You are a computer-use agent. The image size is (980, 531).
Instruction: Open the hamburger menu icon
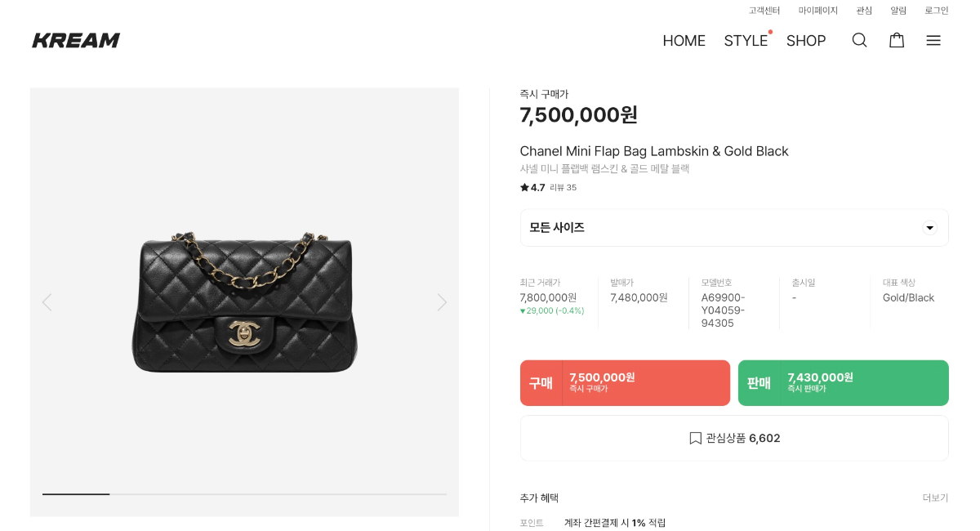tap(933, 40)
